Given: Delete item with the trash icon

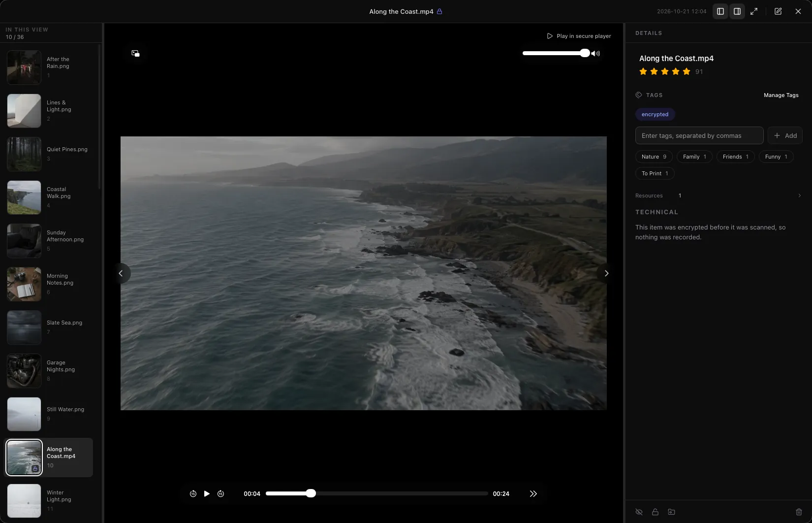Looking at the screenshot, I should click(799, 512).
